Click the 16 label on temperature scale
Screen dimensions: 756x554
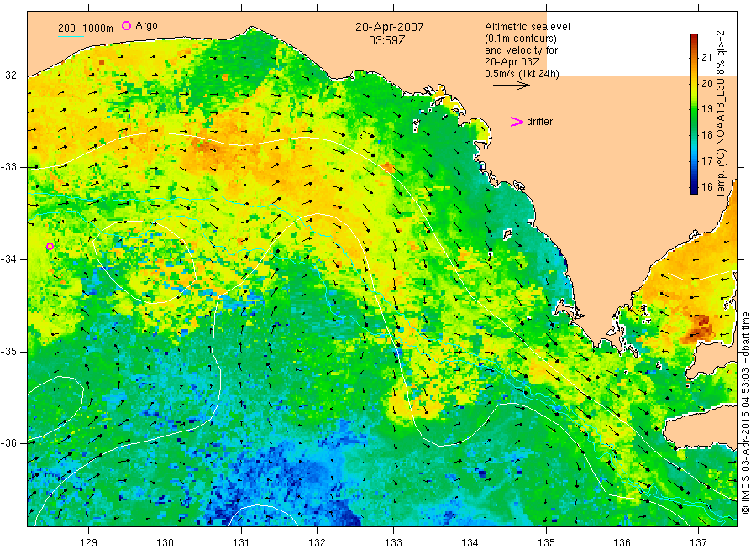[x=706, y=186]
